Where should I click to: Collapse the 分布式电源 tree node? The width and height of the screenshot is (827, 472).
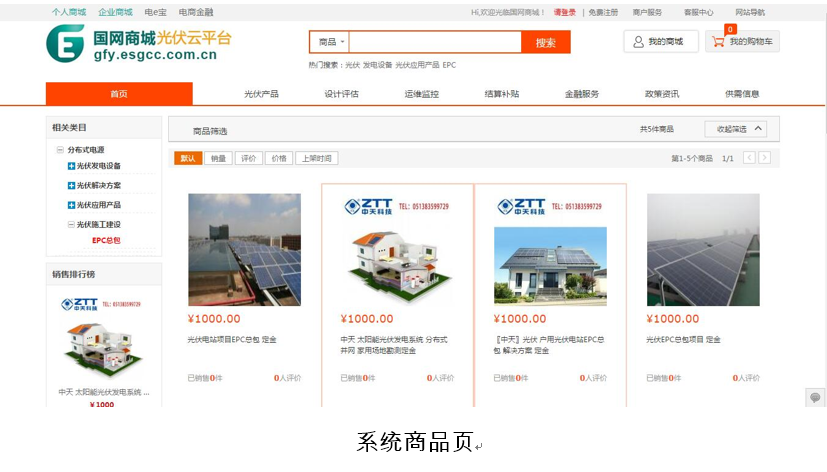tap(60, 150)
